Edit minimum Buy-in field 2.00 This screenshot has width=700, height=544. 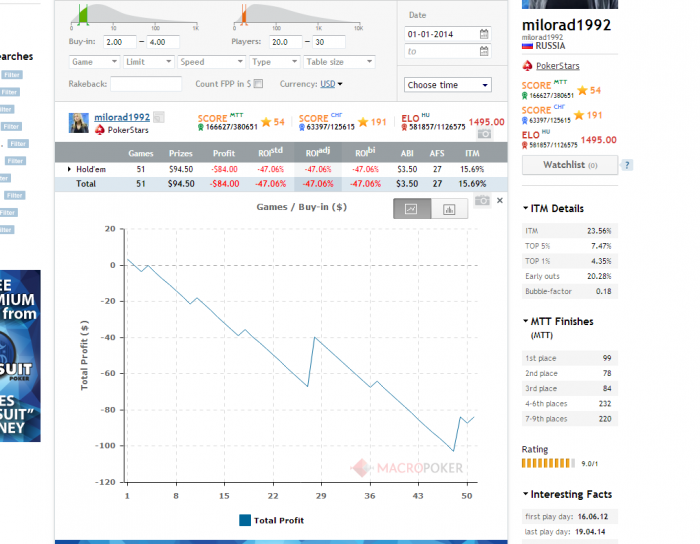coord(120,42)
